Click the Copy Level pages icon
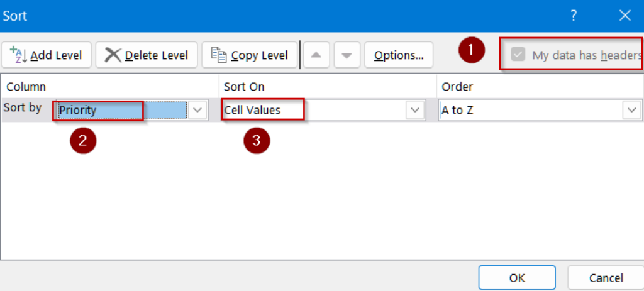The image size is (644, 291). click(x=218, y=55)
